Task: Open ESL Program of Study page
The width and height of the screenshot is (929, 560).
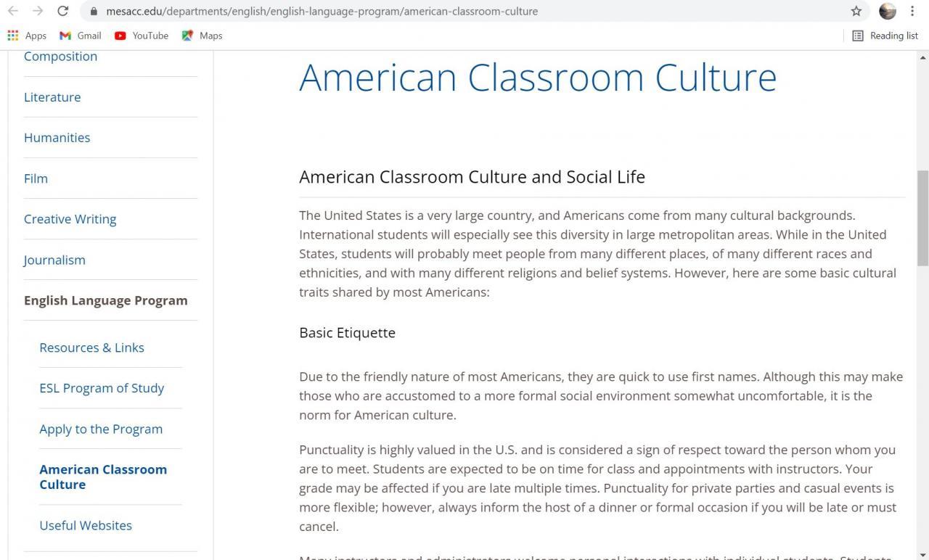Action: coord(102,388)
